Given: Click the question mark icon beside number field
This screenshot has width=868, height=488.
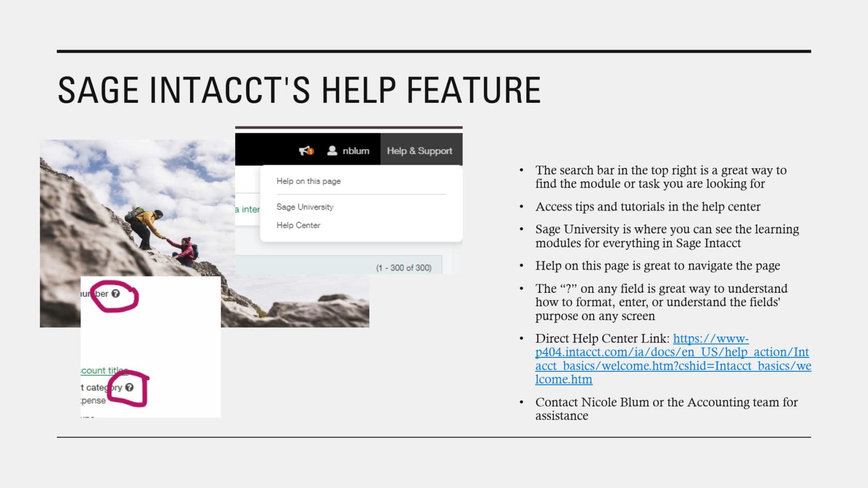Looking at the screenshot, I should pos(116,293).
